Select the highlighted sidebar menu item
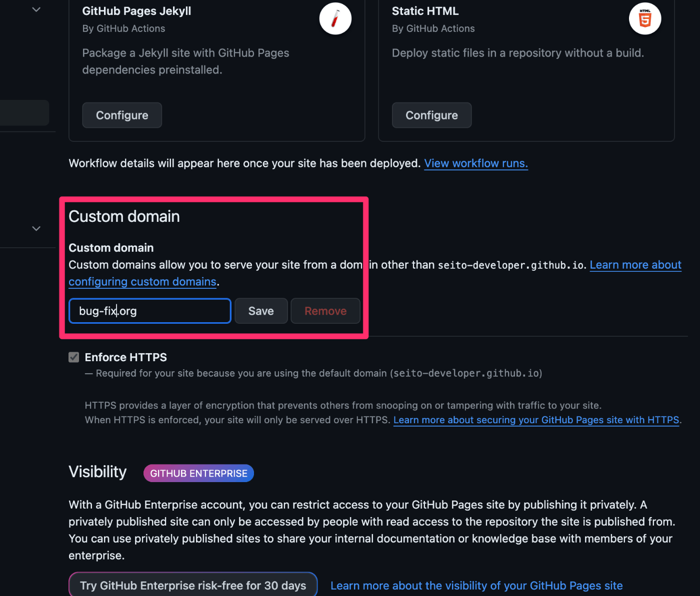 24,113
